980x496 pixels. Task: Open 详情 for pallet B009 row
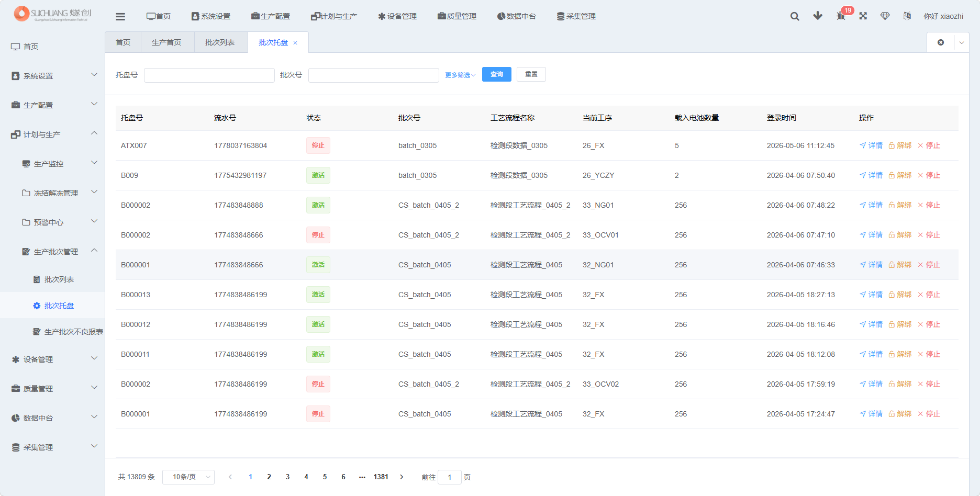pyautogui.click(x=871, y=175)
